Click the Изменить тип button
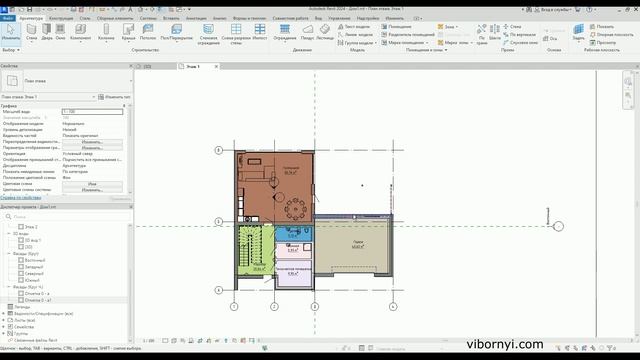This screenshot has height=360, width=640. 114,97
